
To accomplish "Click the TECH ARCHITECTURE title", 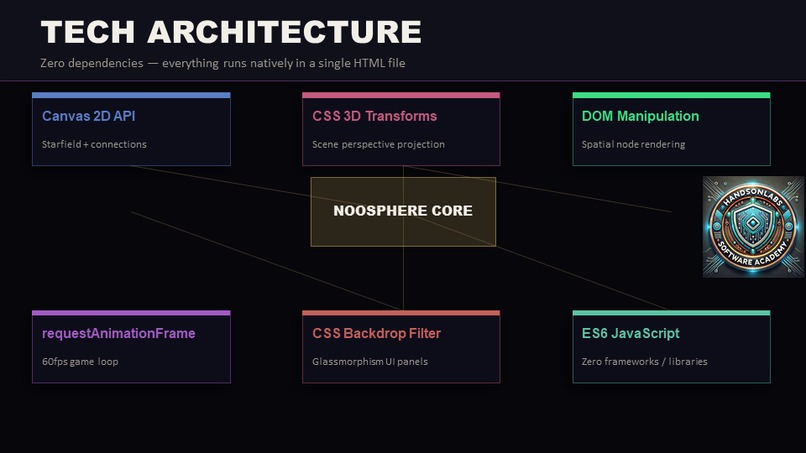I will click(x=231, y=32).
